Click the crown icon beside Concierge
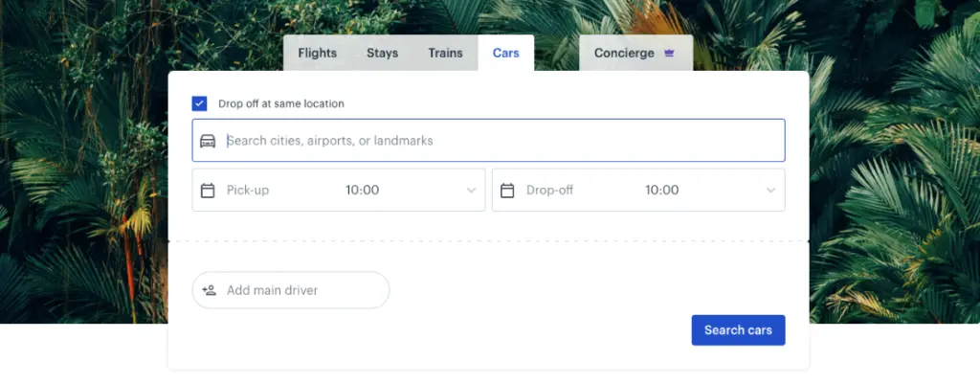Viewport: 980px width, 384px height. tap(669, 54)
